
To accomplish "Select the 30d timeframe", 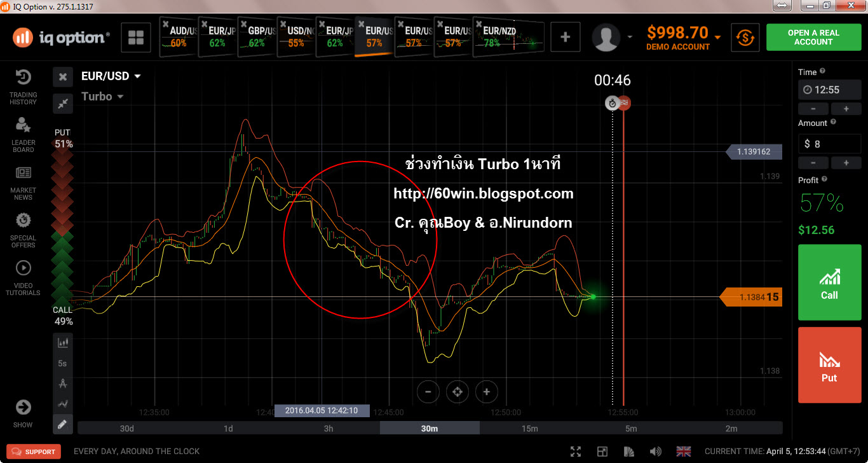I will click(x=127, y=429).
